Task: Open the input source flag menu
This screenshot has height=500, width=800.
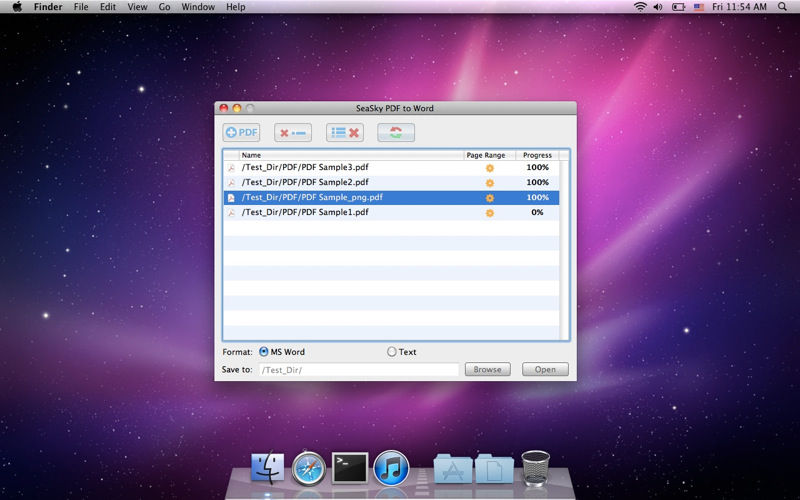Action: [699, 7]
